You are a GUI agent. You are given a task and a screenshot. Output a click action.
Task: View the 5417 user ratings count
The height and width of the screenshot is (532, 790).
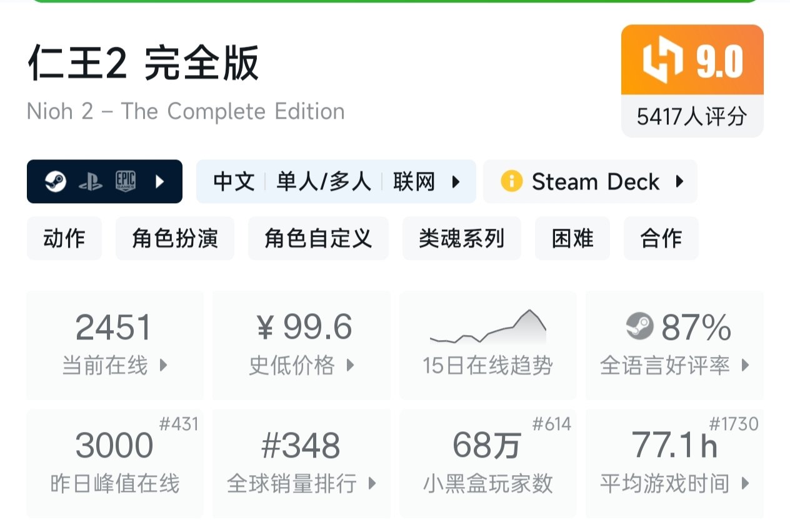click(x=692, y=116)
